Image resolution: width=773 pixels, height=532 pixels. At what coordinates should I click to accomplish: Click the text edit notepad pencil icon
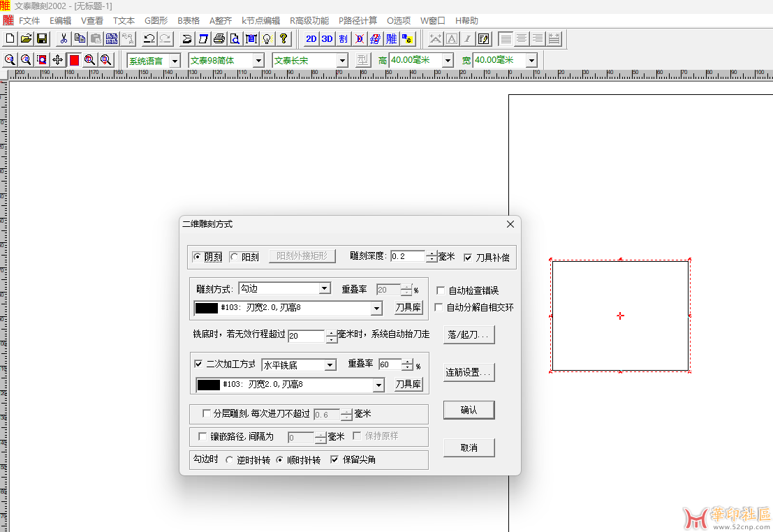[x=484, y=39]
